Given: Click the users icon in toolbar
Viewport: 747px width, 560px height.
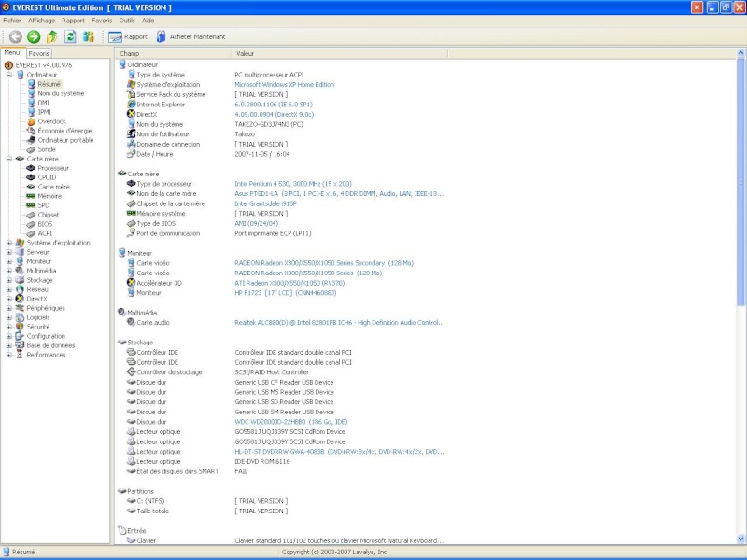Looking at the screenshot, I should [x=89, y=36].
